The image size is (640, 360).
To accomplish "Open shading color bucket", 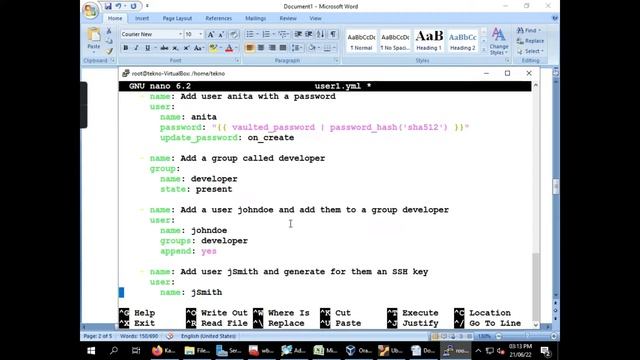I will pyautogui.click(x=312, y=48).
